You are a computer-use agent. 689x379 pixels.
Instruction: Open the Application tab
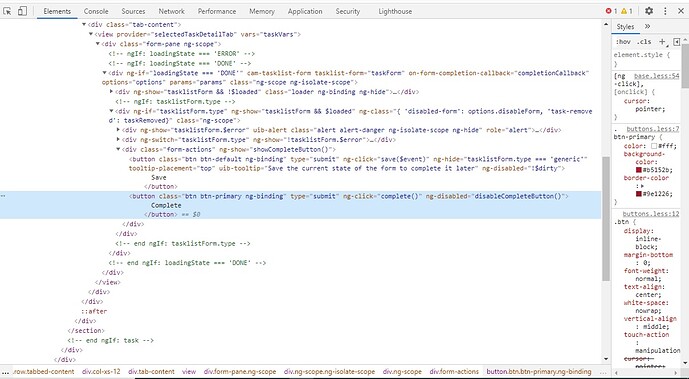point(305,11)
